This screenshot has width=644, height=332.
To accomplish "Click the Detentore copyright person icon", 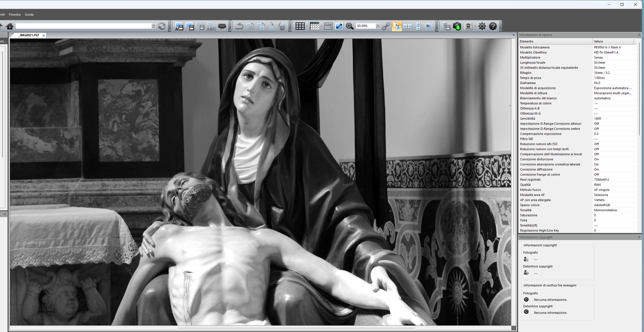I will coord(526,273).
